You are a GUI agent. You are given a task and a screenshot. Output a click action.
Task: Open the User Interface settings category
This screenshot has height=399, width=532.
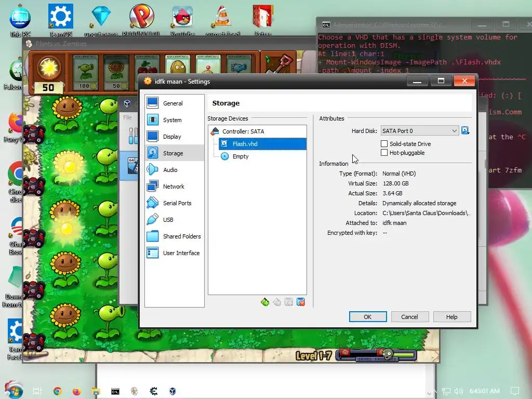tap(174, 253)
